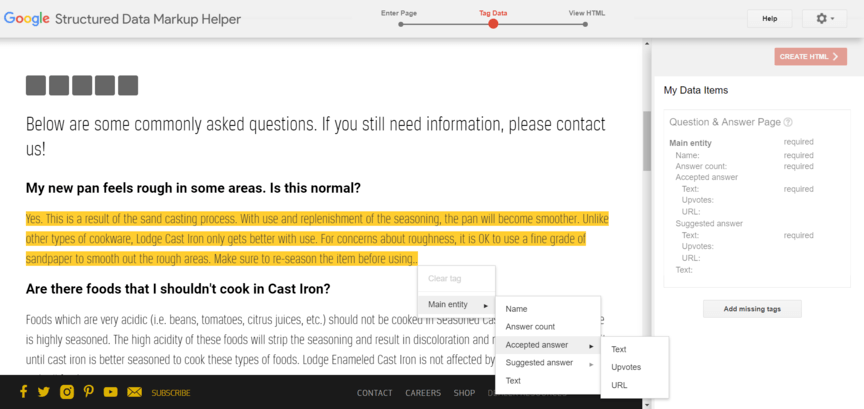Click the Add missing tags button
This screenshot has width=864, height=409.
[x=752, y=309]
